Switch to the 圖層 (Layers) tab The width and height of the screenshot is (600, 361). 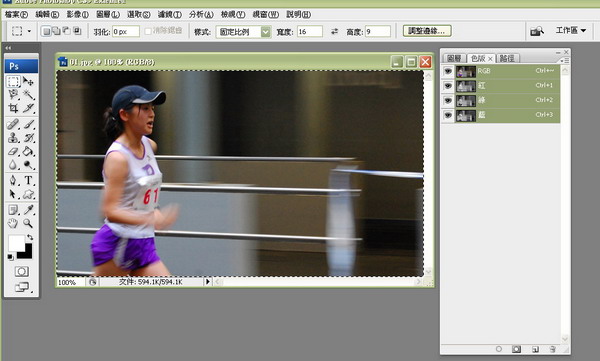[x=454, y=58]
